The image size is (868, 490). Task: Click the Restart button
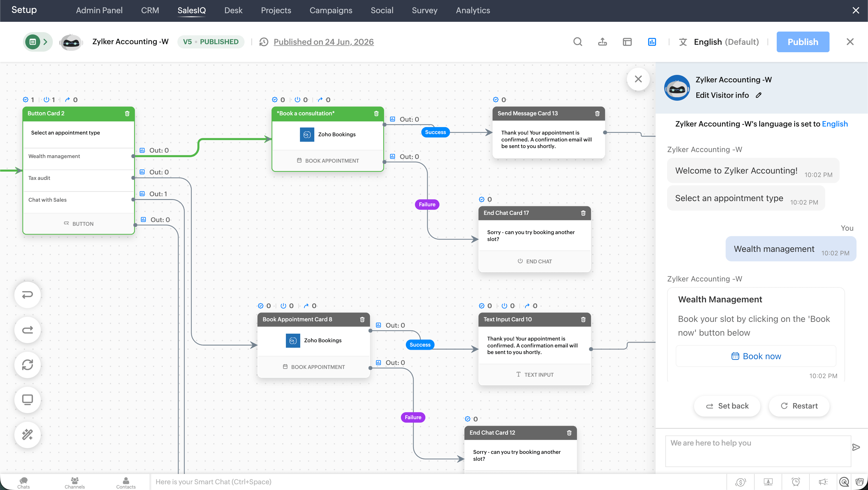799,406
